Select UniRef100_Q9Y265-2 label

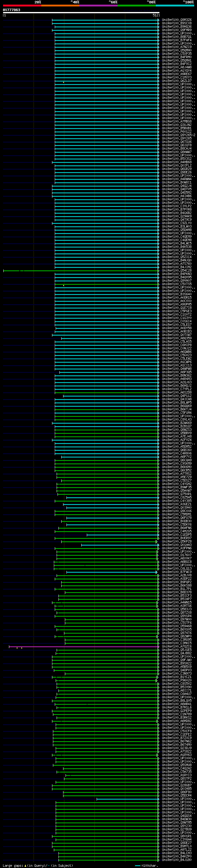(x=179, y=135)
